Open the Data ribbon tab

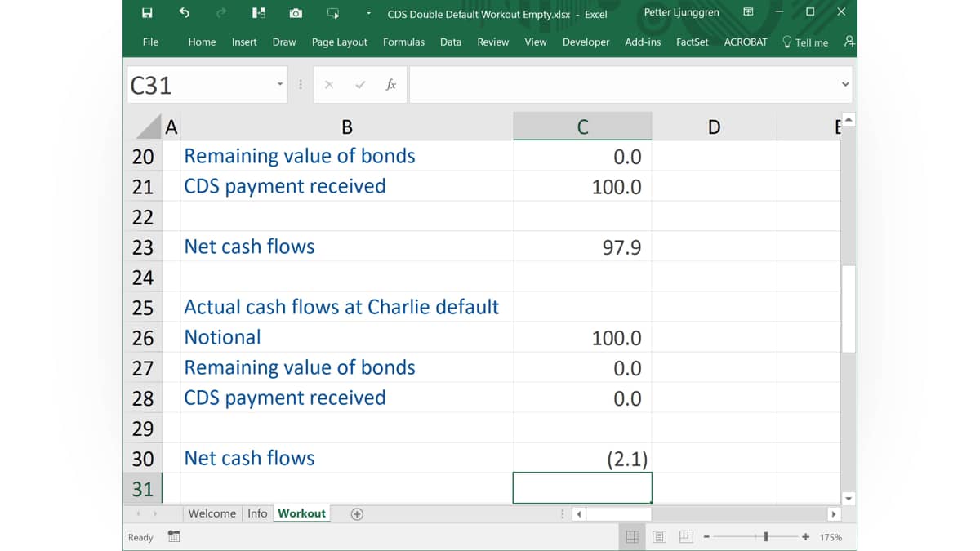pos(451,42)
